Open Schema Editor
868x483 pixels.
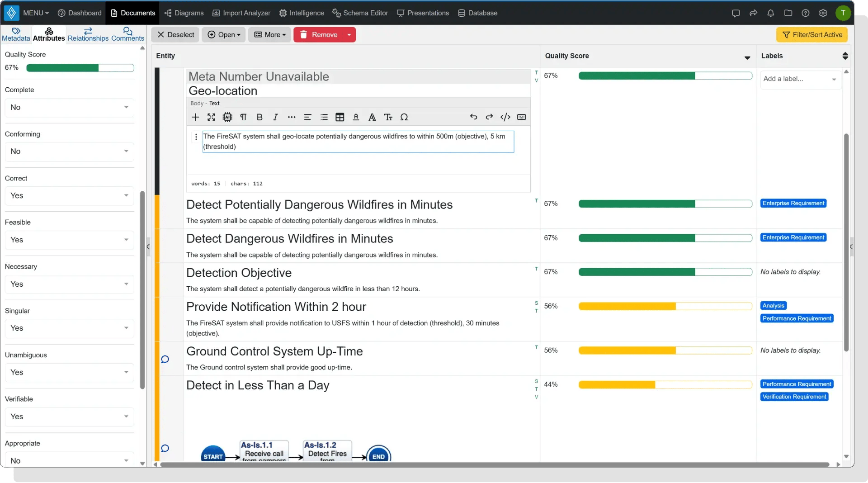pyautogui.click(x=360, y=13)
